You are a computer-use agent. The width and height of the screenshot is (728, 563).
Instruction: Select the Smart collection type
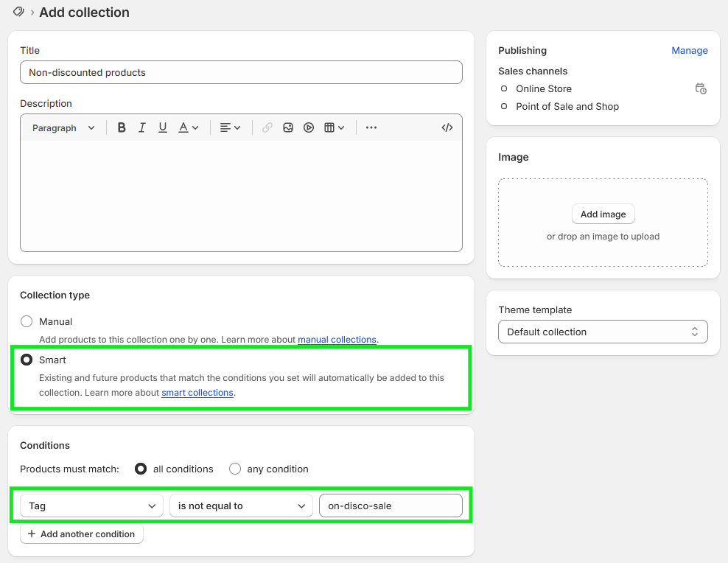point(27,360)
